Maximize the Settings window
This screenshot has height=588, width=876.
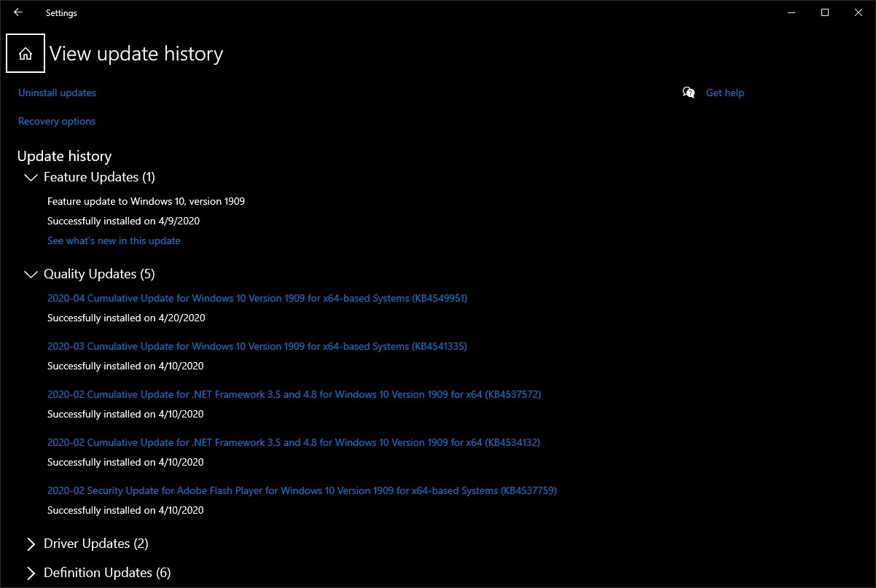[x=825, y=12]
